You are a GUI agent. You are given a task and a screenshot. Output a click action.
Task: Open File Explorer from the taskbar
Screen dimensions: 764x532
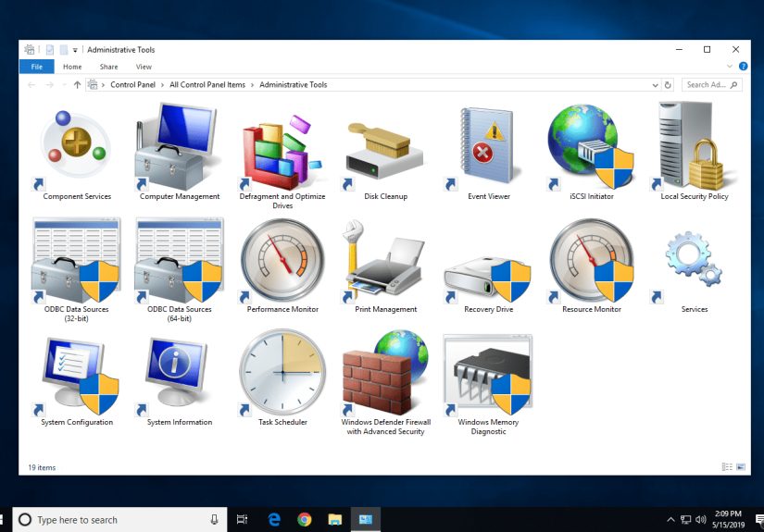[334, 520]
